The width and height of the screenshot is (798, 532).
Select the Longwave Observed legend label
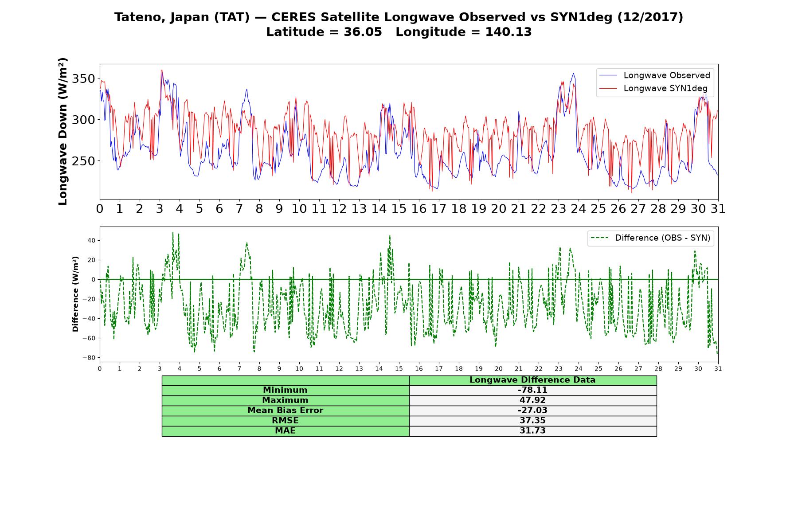(x=667, y=75)
